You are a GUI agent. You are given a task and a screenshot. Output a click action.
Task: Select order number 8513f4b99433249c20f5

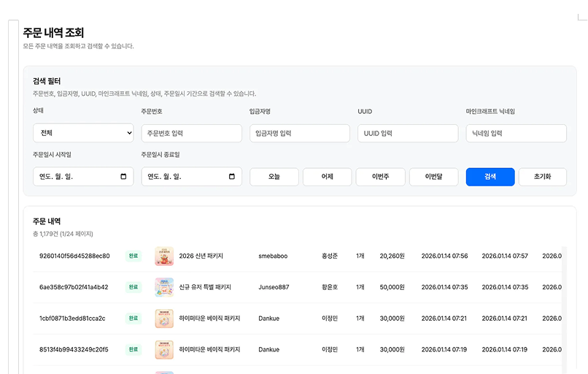[74, 350]
